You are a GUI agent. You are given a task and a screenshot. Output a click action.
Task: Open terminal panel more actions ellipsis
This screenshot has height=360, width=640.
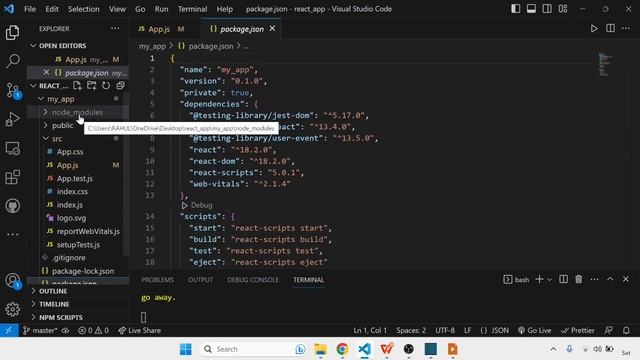[x=594, y=279]
